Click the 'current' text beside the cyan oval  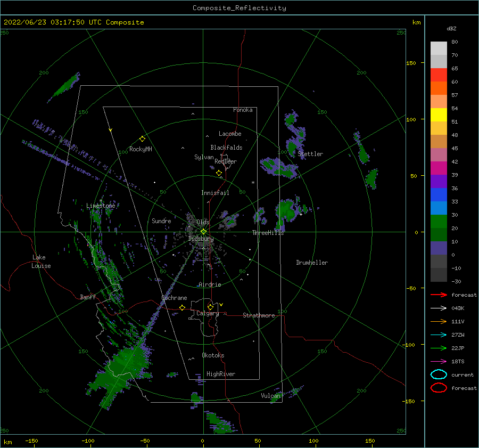(463, 375)
